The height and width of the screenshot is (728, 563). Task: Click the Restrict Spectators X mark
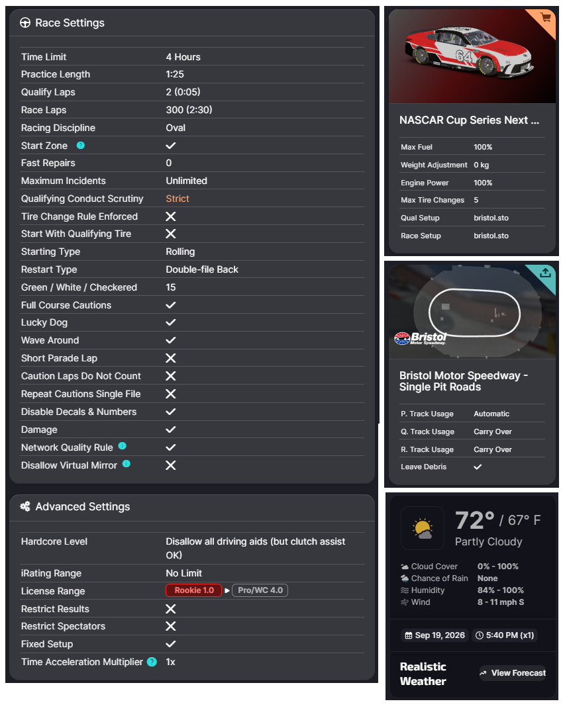click(171, 626)
